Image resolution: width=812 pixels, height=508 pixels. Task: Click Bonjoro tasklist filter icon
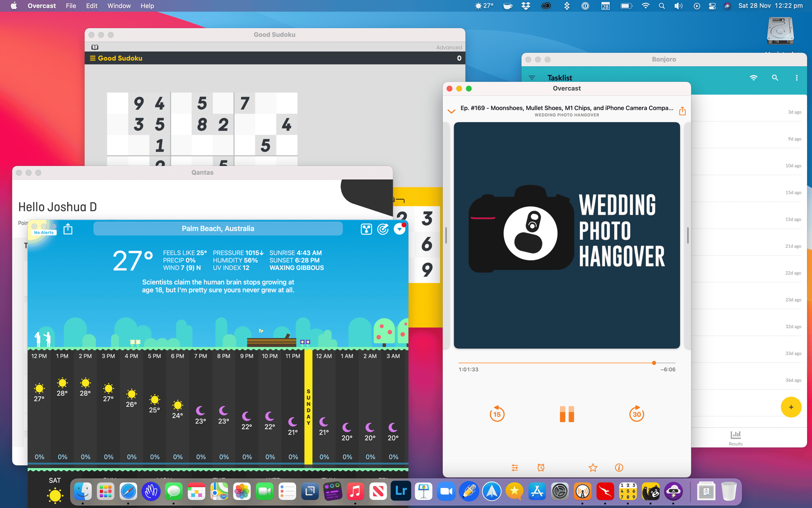pyautogui.click(x=532, y=78)
